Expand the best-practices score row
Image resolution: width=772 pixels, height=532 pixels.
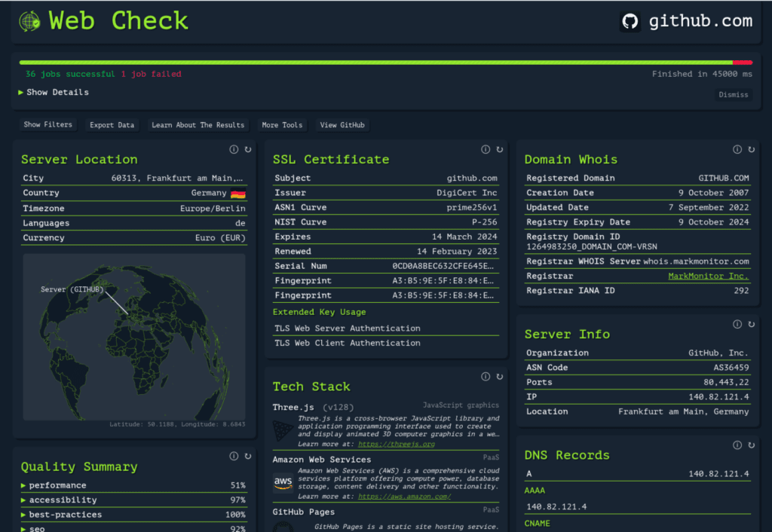[134, 515]
